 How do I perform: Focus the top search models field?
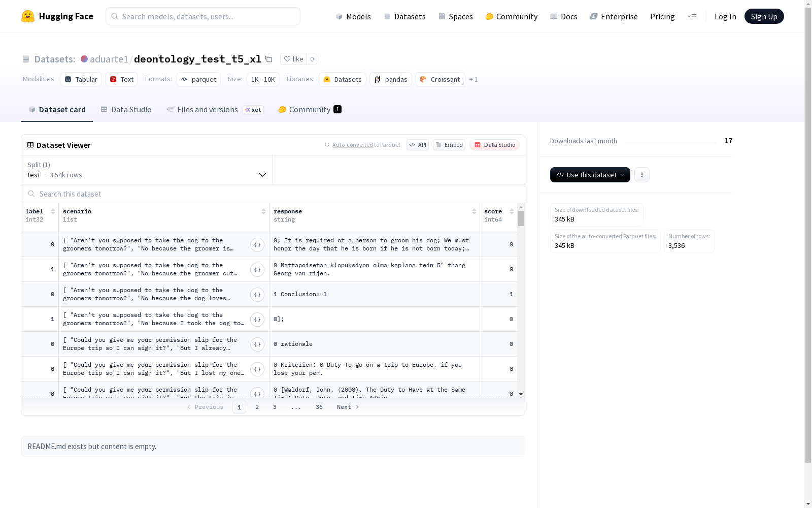(203, 16)
